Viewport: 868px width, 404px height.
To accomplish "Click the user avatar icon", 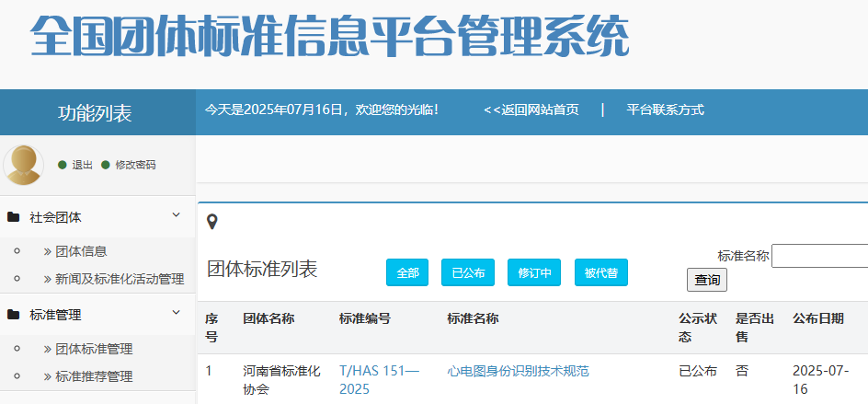I will (x=23, y=165).
